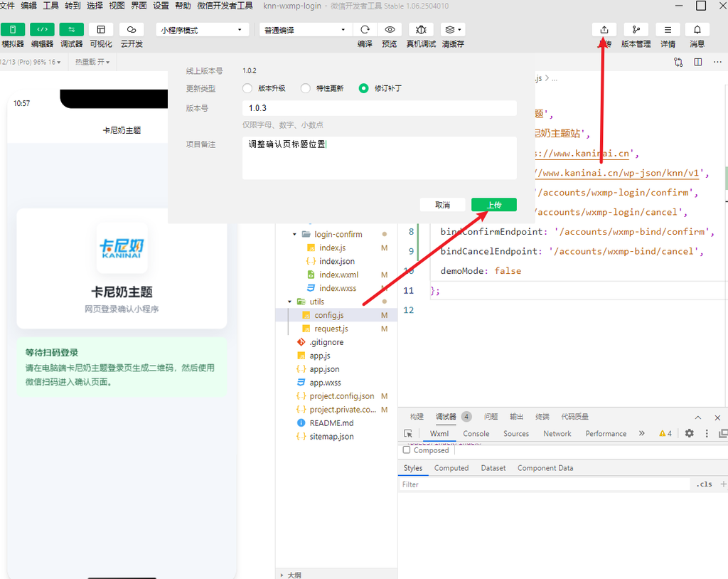
Task: Open the devtools settings gear
Action: (690, 433)
